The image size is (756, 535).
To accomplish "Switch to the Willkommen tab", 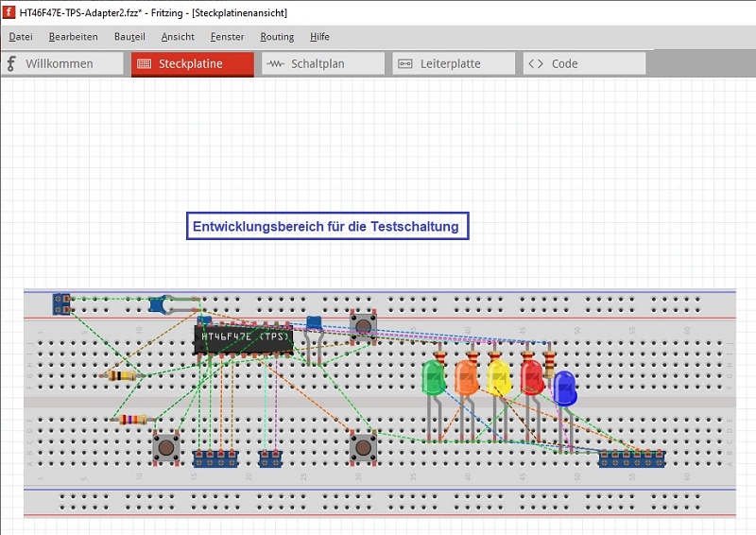I will click(62, 63).
